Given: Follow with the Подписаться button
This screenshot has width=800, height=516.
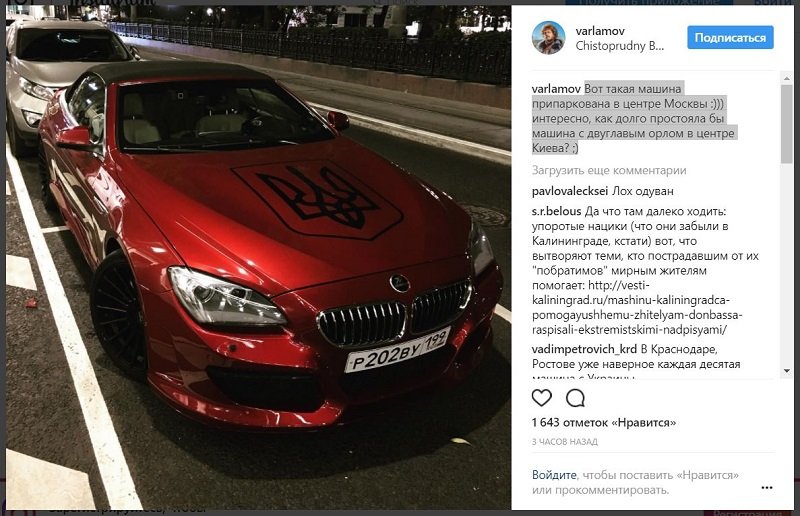Looking at the screenshot, I should pyautogui.click(x=730, y=38).
